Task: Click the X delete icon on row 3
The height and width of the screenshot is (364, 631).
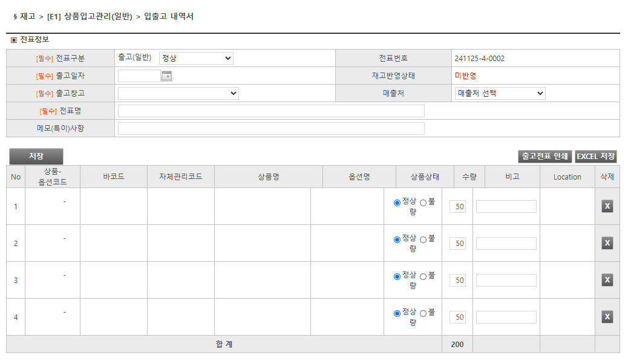Action: coord(607,279)
